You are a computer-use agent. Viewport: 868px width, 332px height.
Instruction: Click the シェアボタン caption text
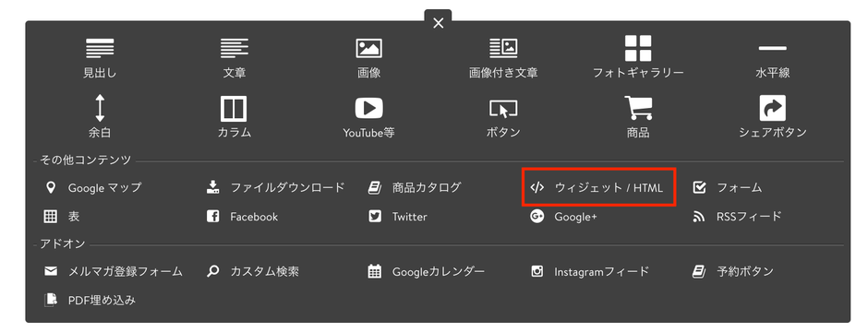(x=773, y=133)
